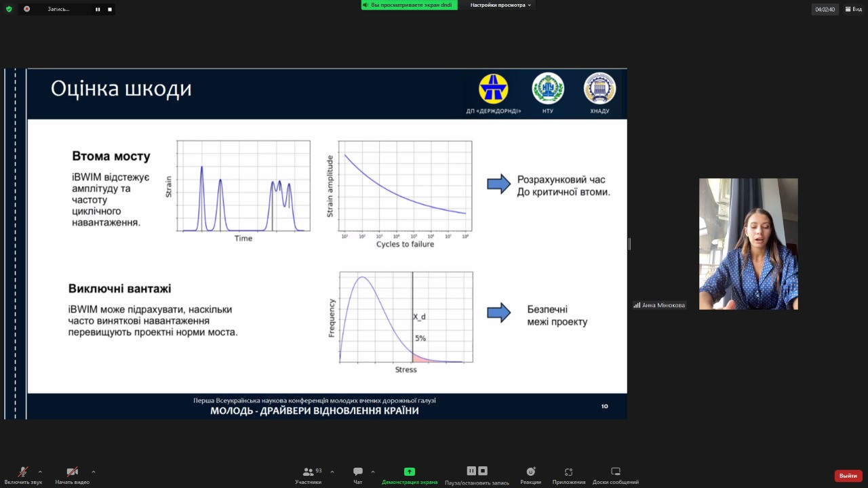Expand video options arrow next to camera
This screenshot has height=488, width=868.
[93, 472]
